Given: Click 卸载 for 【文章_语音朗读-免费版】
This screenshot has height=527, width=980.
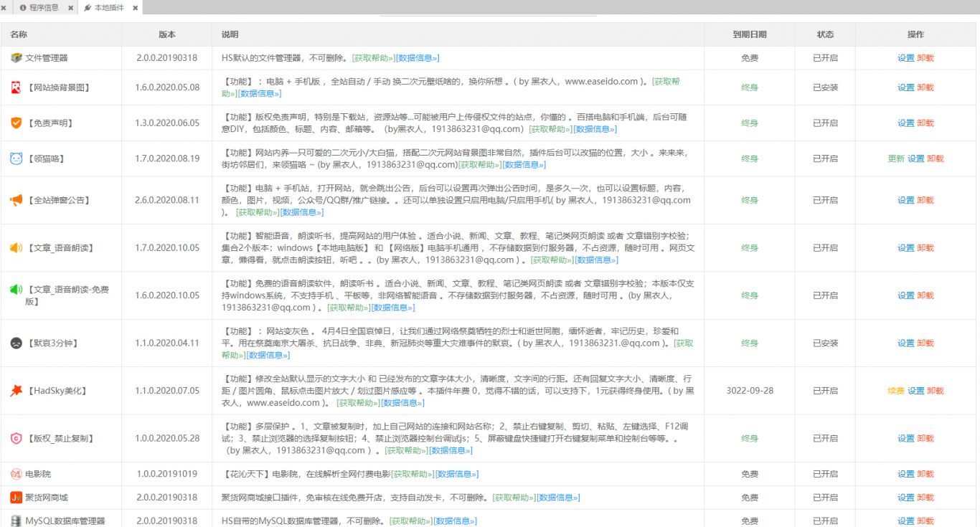Looking at the screenshot, I should click(925, 295).
